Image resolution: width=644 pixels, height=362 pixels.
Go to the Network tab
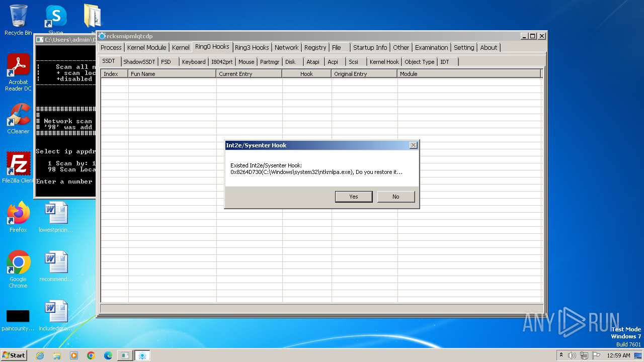(286, 47)
